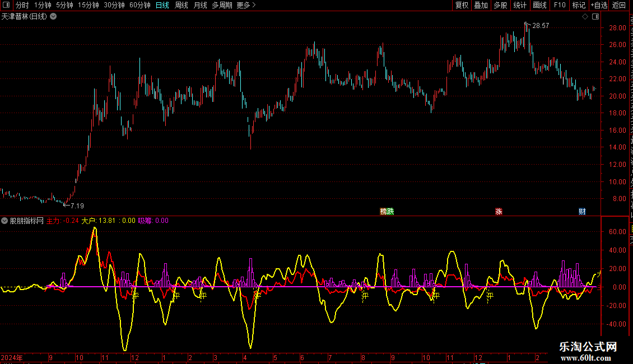Switch to the 分时 intraday tab
The width and height of the screenshot is (633, 364).
[22, 5]
